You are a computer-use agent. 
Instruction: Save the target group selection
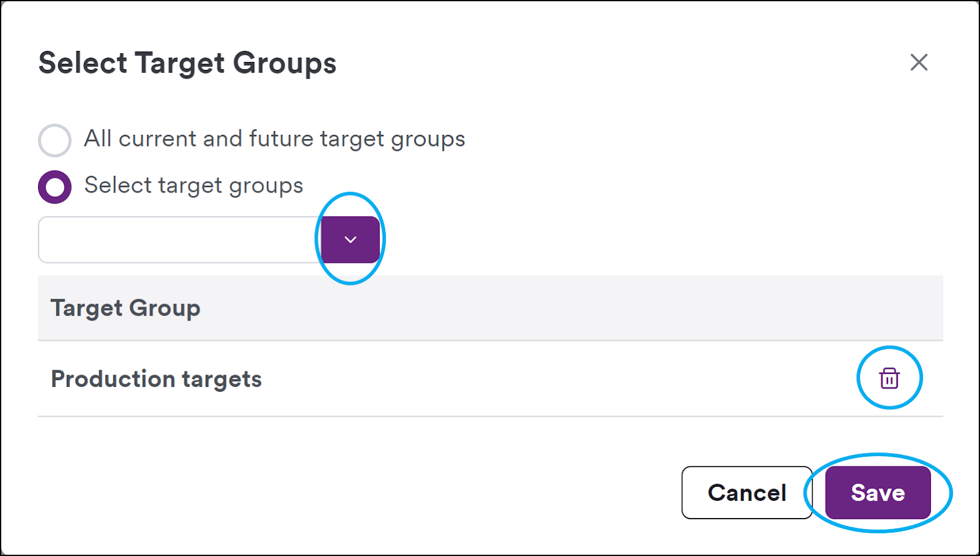pyautogui.click(x=878, y=493)
